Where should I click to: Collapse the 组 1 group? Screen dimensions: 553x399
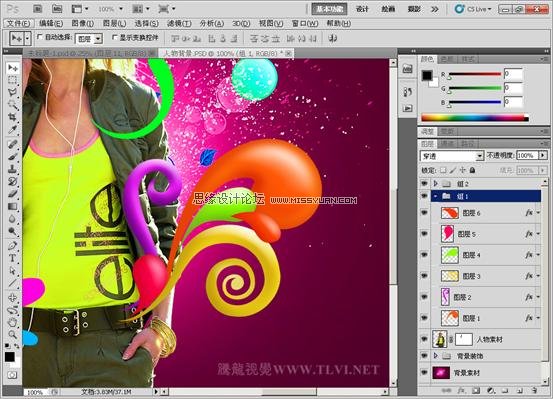pyautogui.click(x=436, y=196)
